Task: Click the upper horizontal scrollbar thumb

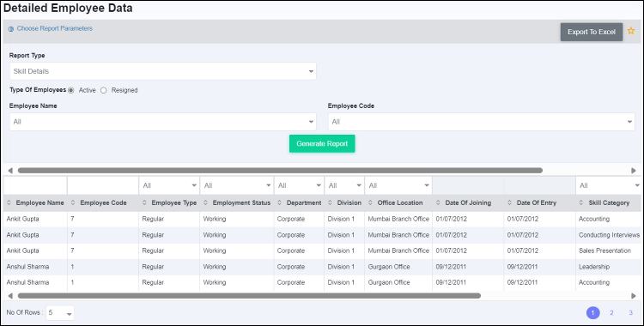Action: point(280,171)
